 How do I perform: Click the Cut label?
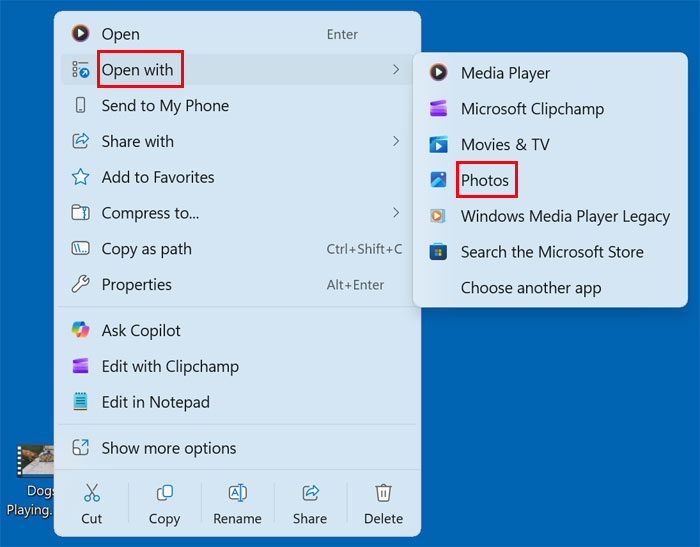pos(92,518)
